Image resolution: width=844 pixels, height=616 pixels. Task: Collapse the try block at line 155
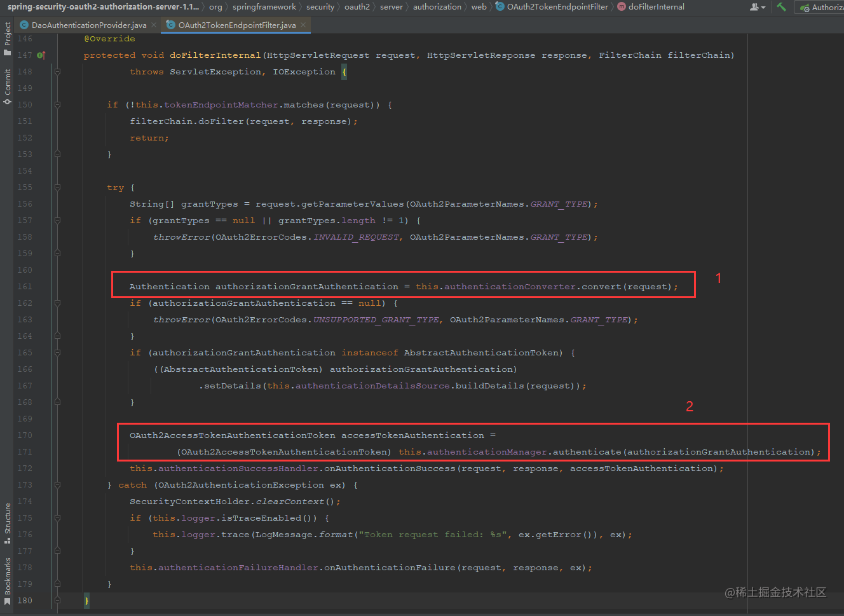(x=57, y=188)
